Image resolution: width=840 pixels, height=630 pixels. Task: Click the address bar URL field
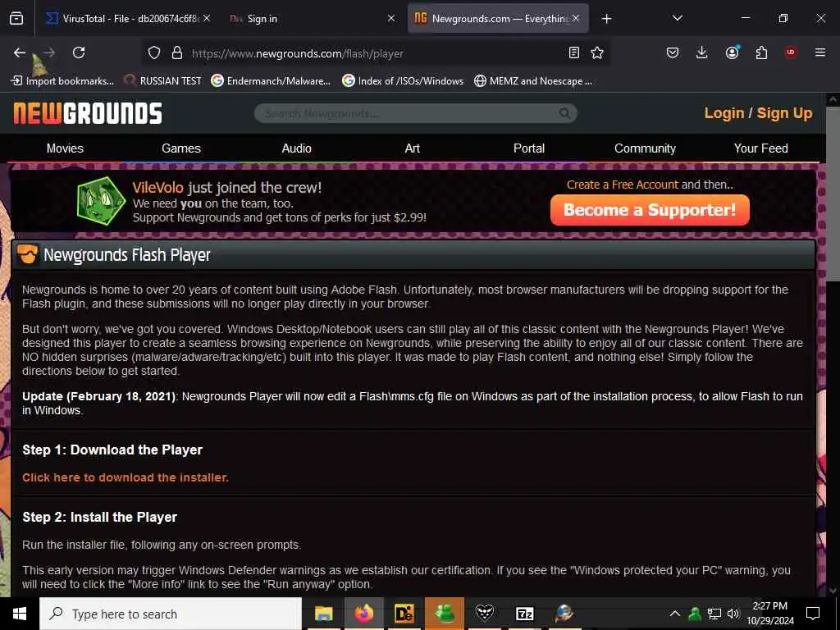pyautogui.click(x=375, y=53)
